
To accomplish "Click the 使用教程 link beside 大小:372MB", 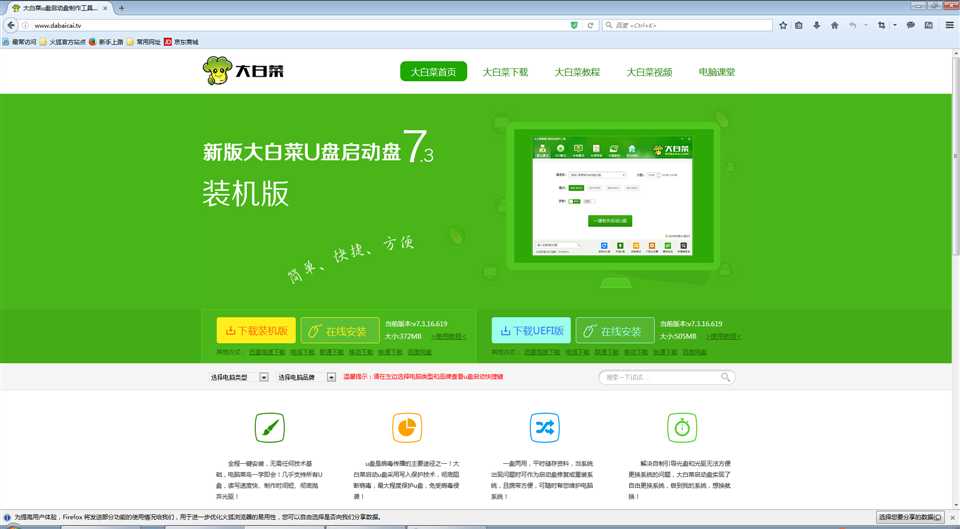I will 449,337.
